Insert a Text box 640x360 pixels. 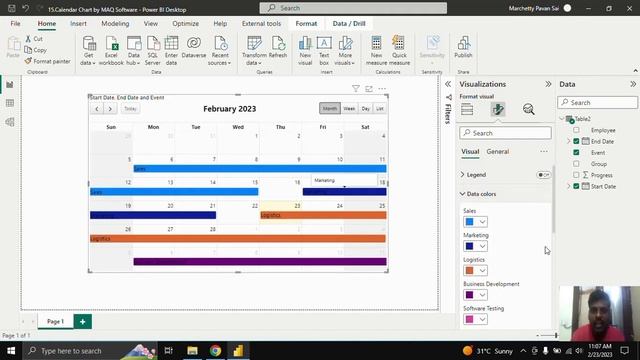tap(324, 51)
